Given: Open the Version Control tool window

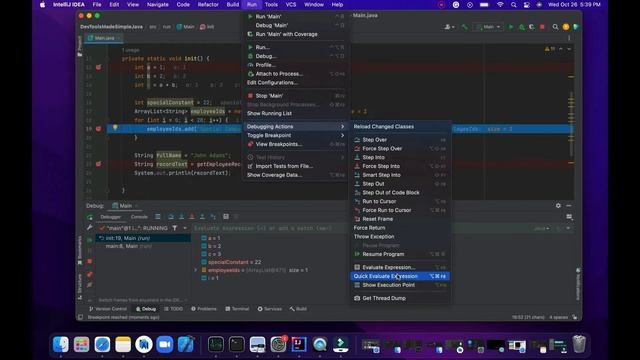Looking at the screenshot, I should point(108,309).
